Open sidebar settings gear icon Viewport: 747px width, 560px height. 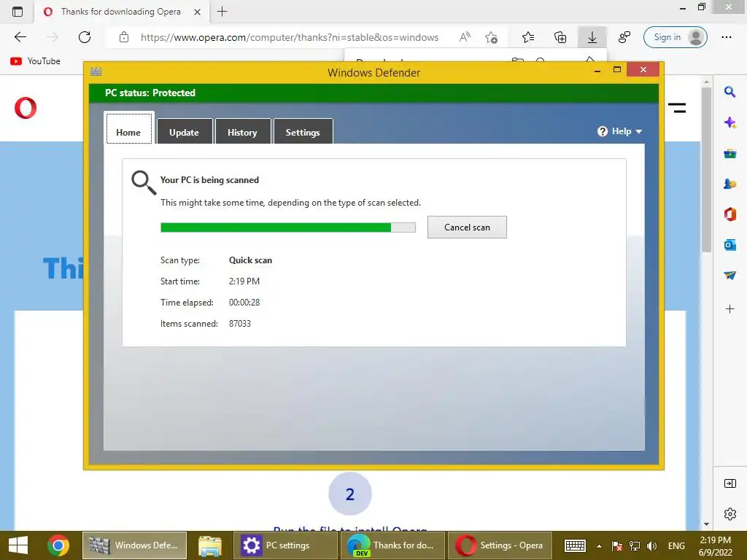729,514
